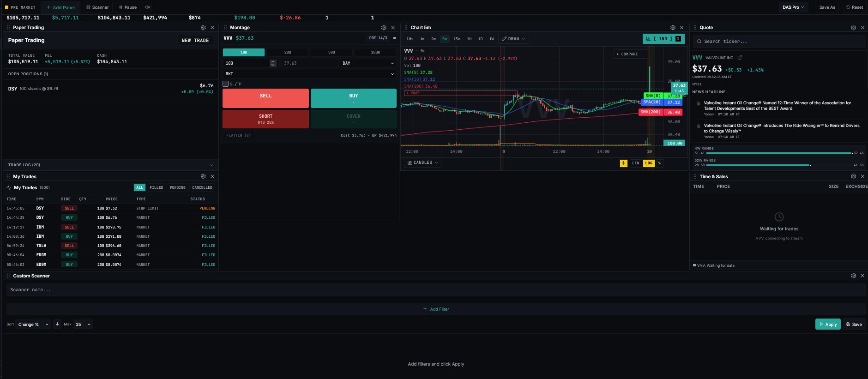This screenshot has width=868, height=379.
Task: Open the indicators IND button
Action: click(x=663, y=39)
